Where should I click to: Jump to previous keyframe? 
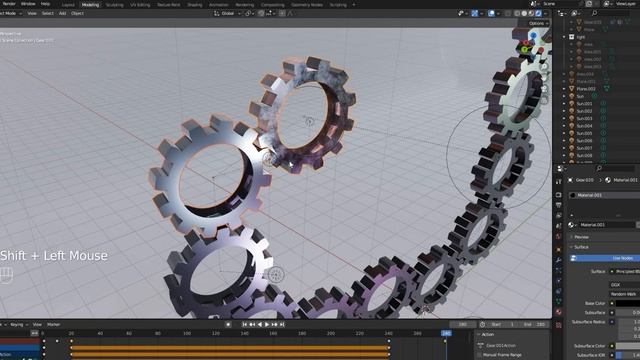coord(252,324)
